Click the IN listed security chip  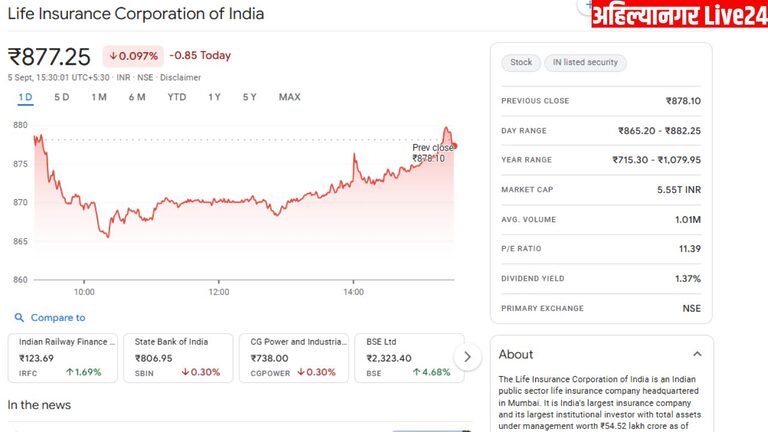point(585,62)
